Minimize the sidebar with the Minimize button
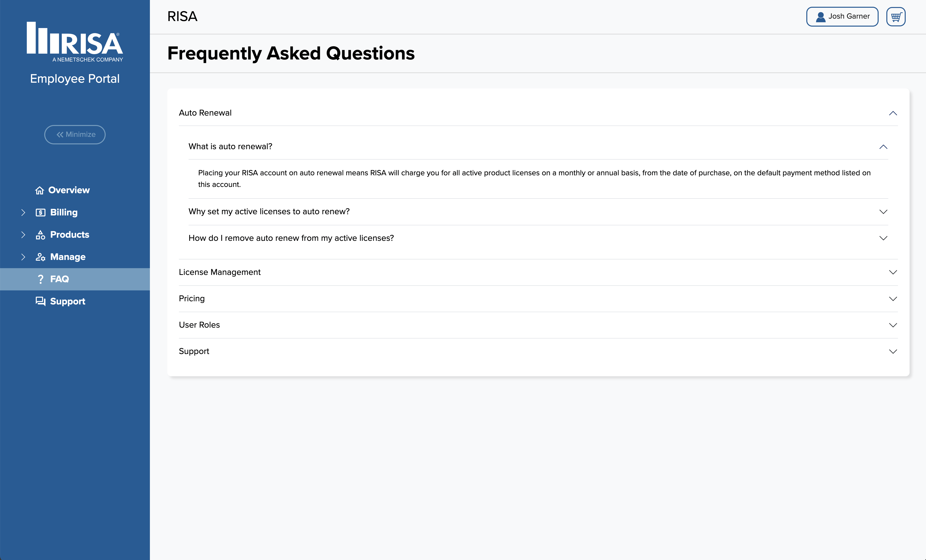 pyautogui.click(x=75, y=134)
